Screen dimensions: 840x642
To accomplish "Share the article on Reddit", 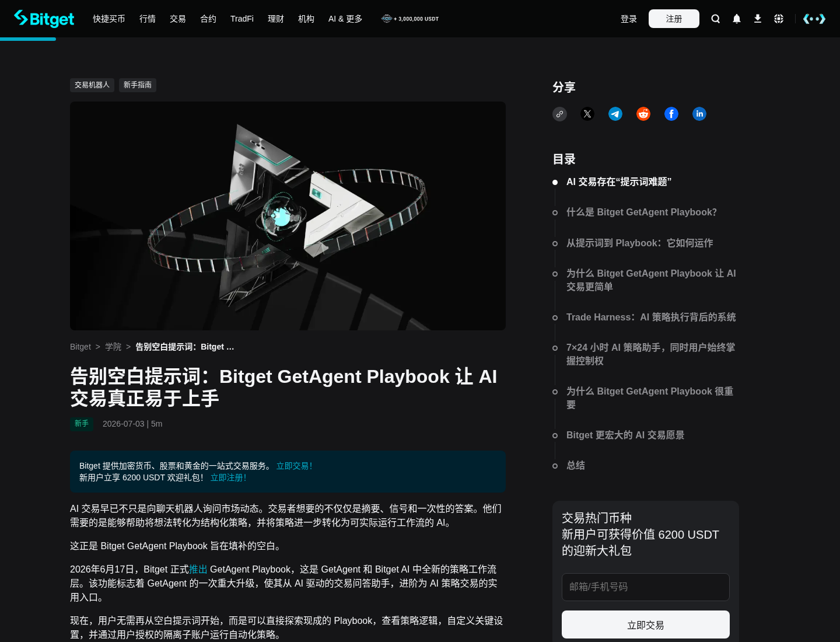I will click(x=643, y=114).
